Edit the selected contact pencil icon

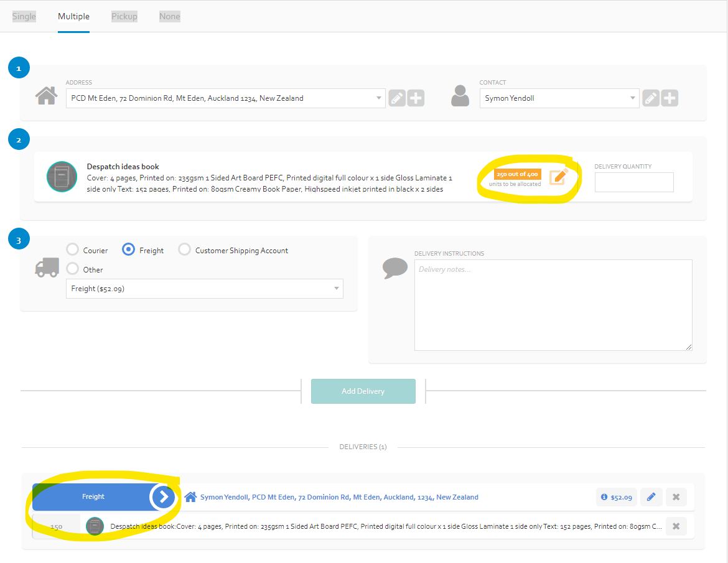[x=651, y=98]
